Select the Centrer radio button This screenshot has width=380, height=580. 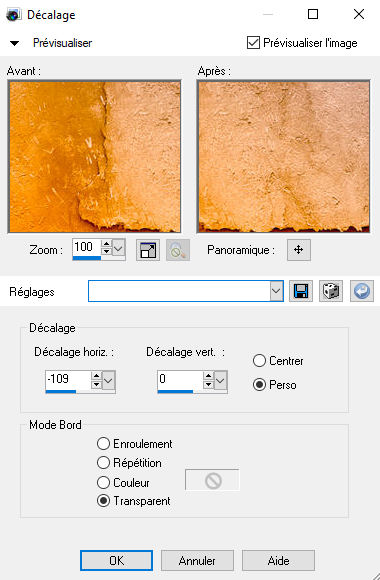(259, 361)
